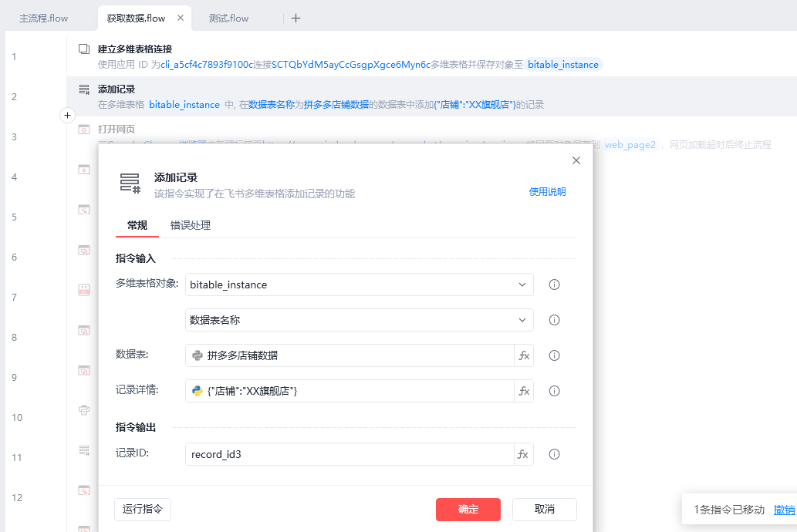The image size is (797, 532).
Task: Click bitable_instance variable in step 1
Action: [563, 65]
